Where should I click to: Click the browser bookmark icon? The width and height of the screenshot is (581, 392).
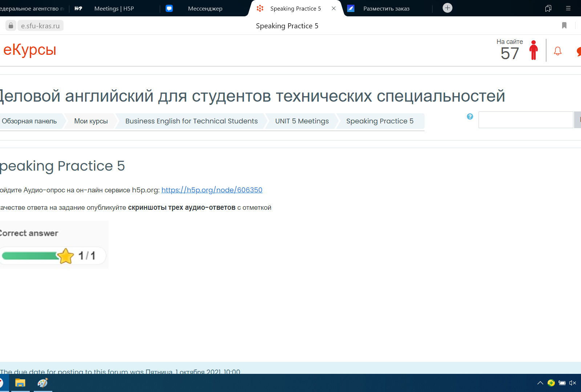point(564,25)
